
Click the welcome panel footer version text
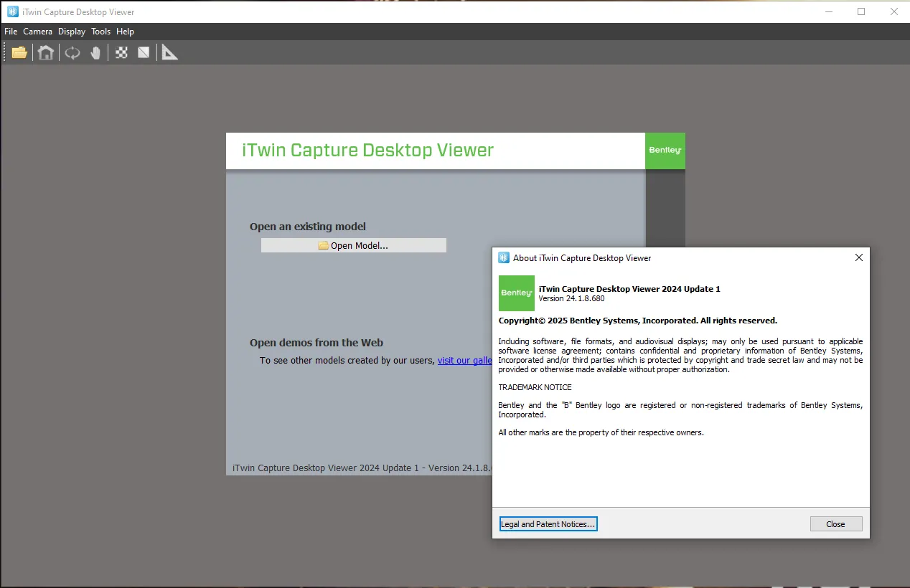(362, 468)
